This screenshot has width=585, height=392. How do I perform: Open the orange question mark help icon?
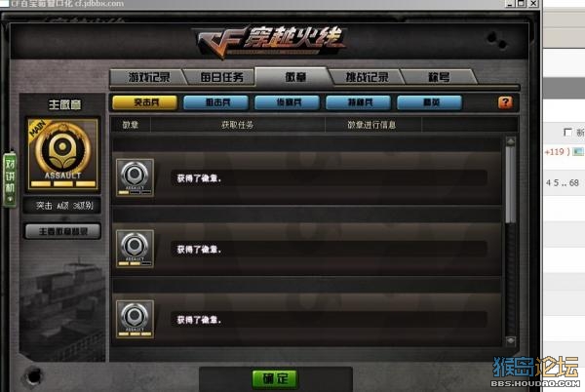tap(505, 102)
